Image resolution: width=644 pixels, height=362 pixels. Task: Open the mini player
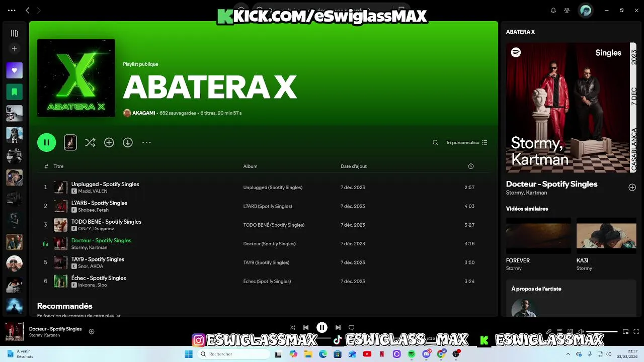coord(626,331)
